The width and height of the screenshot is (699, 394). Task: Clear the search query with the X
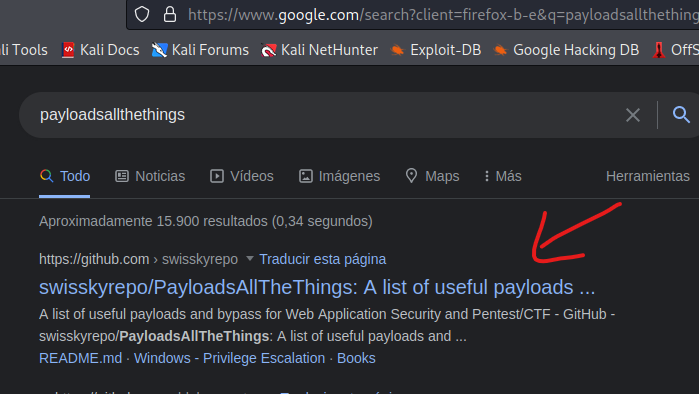(x=633, y=115)
